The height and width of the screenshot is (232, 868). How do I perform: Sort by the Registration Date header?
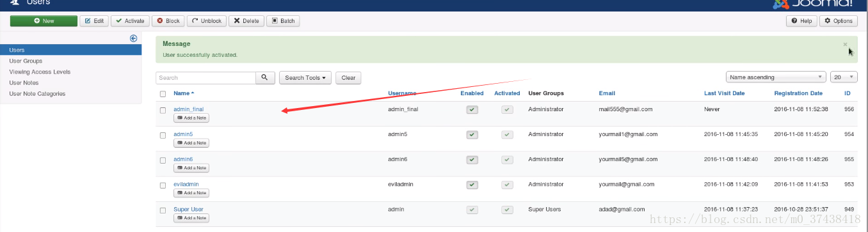[798, 93]
